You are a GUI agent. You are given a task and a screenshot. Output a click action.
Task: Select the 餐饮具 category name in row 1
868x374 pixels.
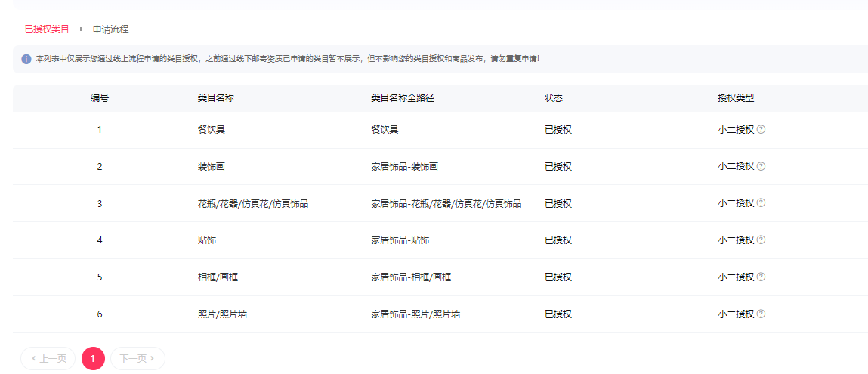pyautogui.click(x=211, y=129)
